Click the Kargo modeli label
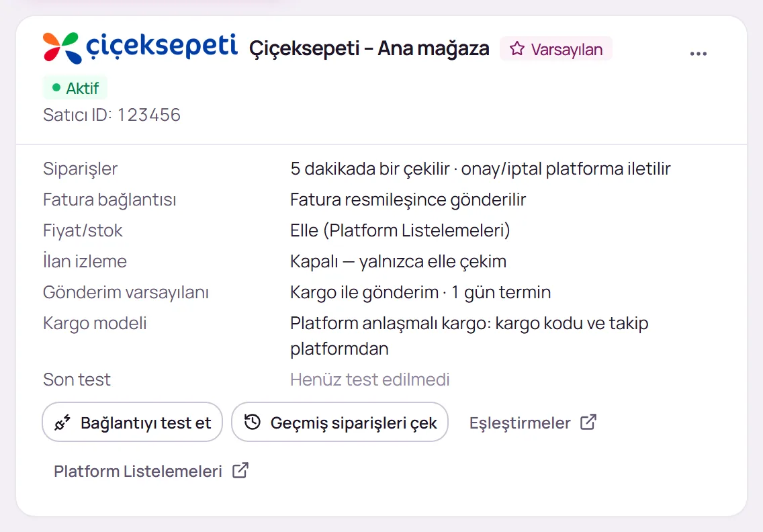Viewport: 763px width, 532px height. (x=95, y=323)
